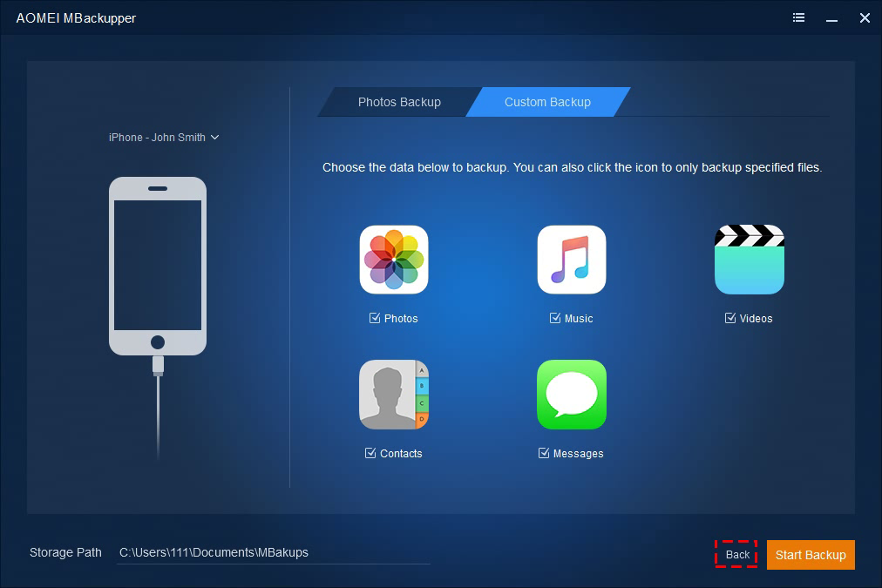Close the AOMEI MBackupper window
882x588 pixels.
[x=865, y=18]
